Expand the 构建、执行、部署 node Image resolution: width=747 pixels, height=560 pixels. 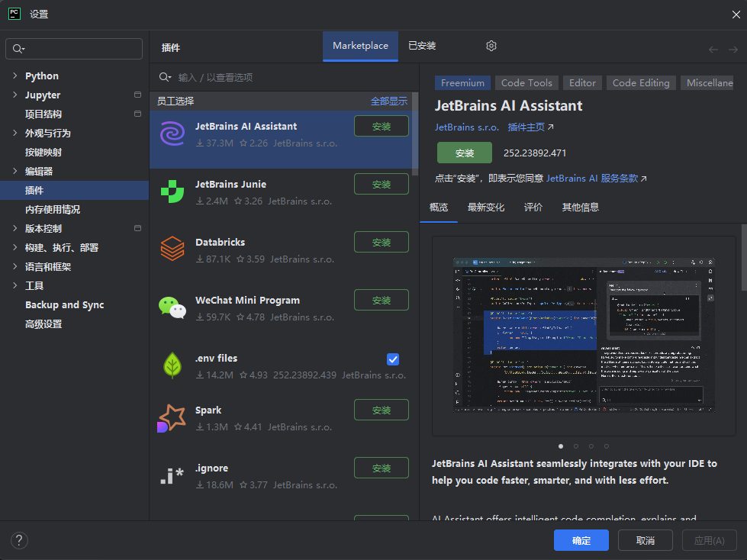[14, 247]
